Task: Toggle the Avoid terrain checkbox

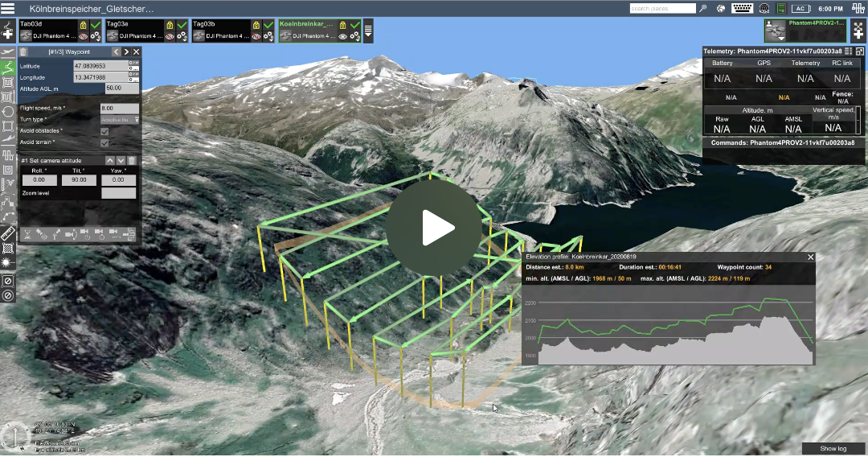Action: tap(104, 142)
